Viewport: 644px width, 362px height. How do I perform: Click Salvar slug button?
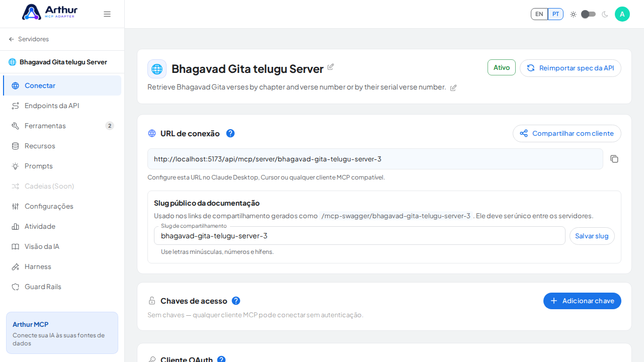592,236
